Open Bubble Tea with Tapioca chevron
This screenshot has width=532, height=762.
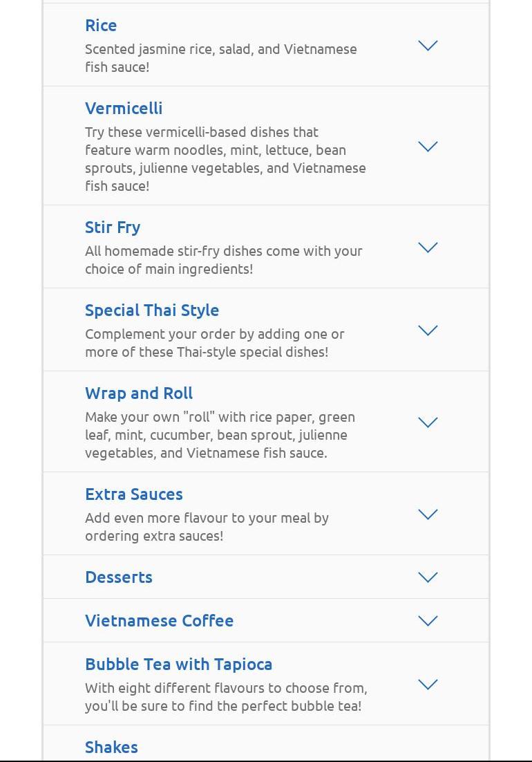click(x=428, y=685)
